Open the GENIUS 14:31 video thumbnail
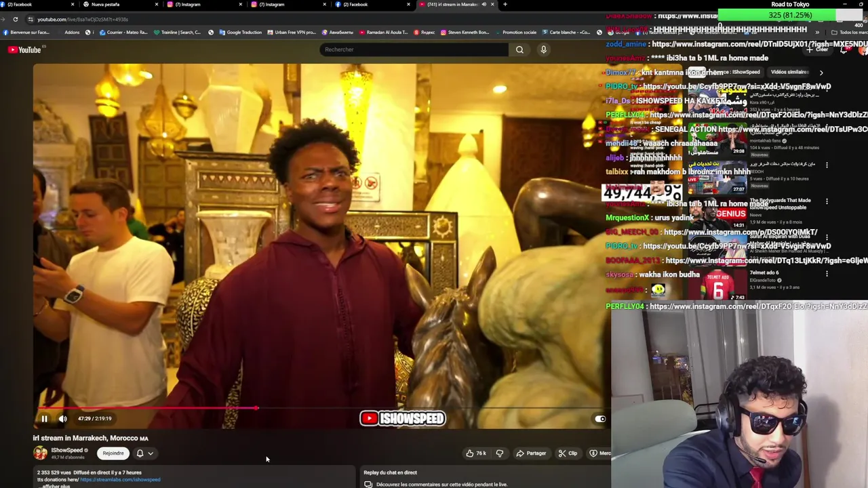The image size is (868, 488). point(716,214)
